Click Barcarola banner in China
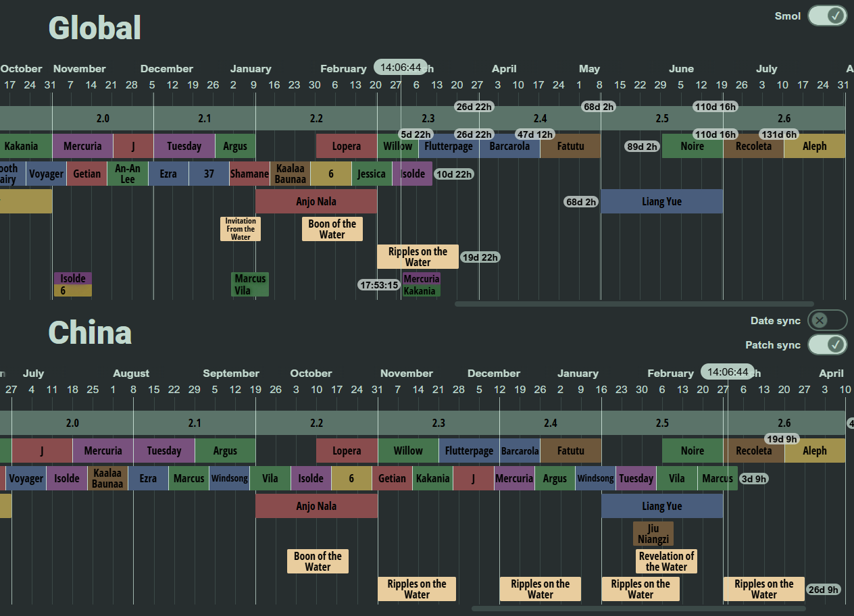Image resolution: width=854 pixels, height=616 pixels. tap(520, 451)
